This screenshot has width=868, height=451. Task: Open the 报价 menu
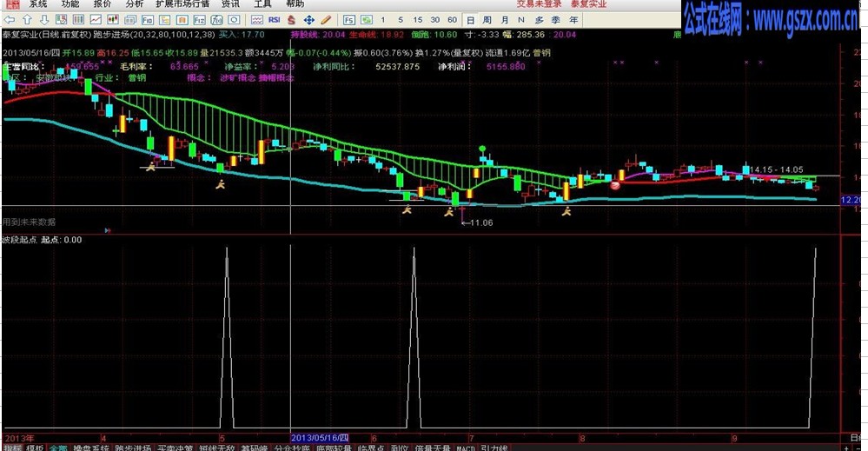(103, 3)
